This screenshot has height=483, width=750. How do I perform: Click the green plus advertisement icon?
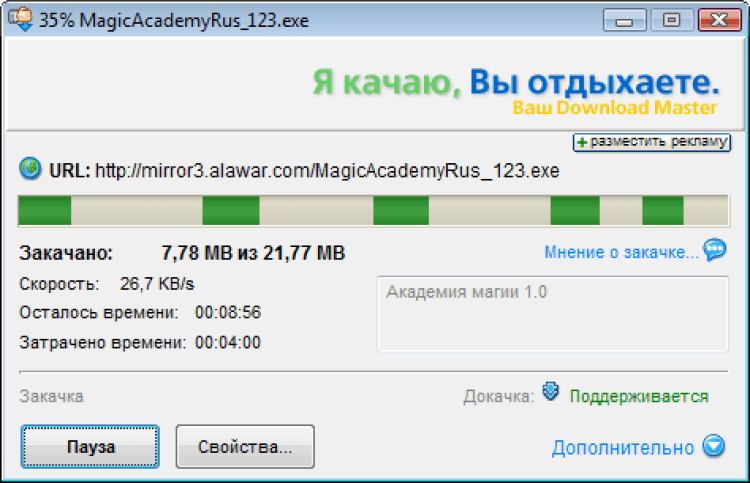[x=582, y=142]
